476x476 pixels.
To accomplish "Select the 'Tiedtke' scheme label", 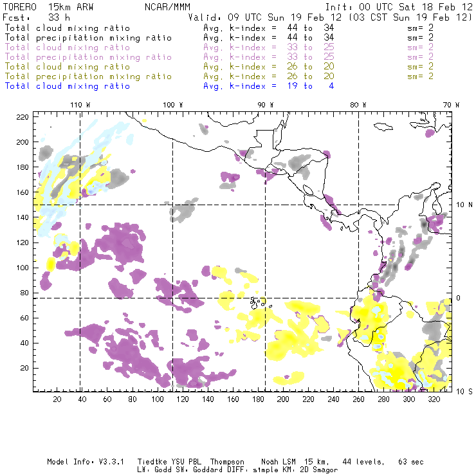I will pyautogui.click(x=152, y=462).
